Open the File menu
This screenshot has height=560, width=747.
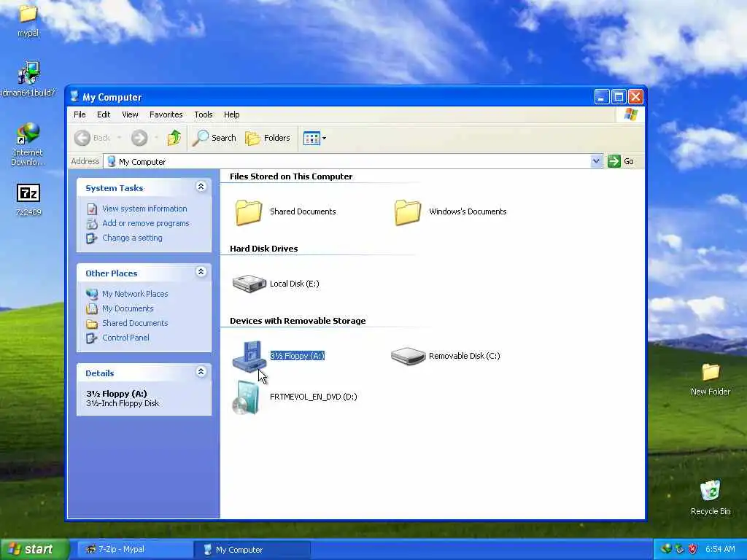[x=80, y=114]
